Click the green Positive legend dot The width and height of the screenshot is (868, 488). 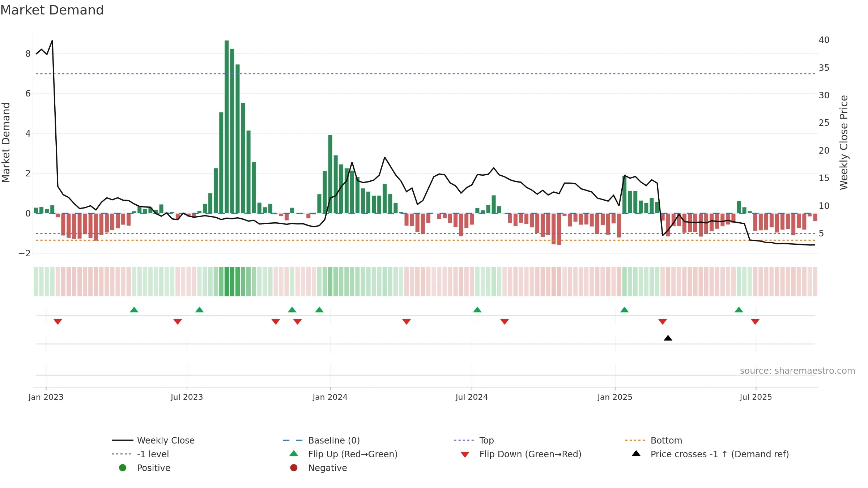[123, 468]
